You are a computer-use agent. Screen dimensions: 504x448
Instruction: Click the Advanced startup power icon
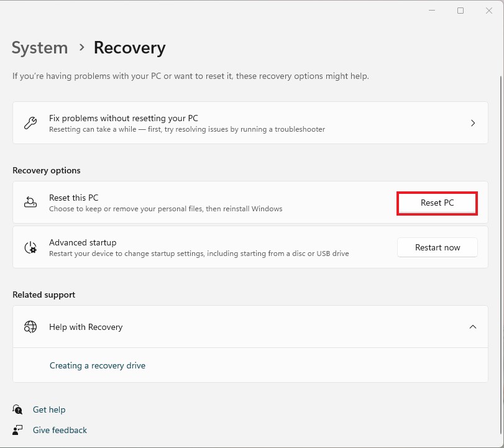[30, 247]
